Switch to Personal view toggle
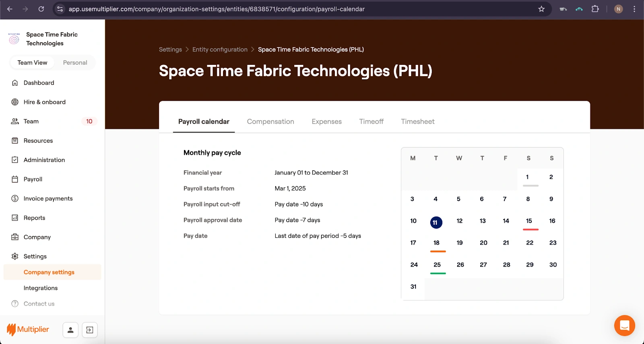 pyautogui.click(x=75, y=62)
